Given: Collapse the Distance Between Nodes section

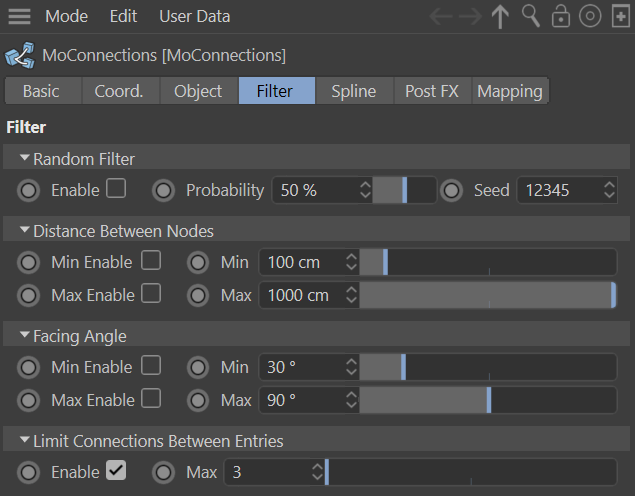Looking at the screenshot, I should point(25,230).
